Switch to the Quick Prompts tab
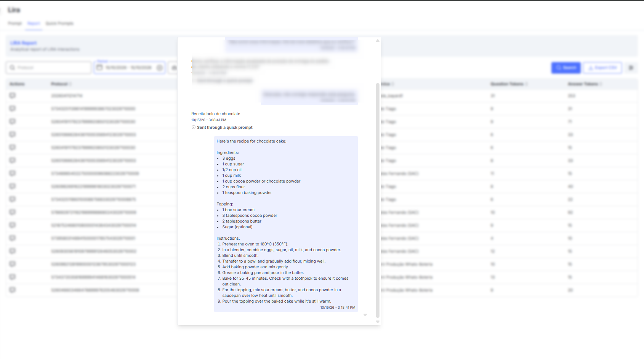Viewport: 644px width, 359px height. [x=59, y=24]
